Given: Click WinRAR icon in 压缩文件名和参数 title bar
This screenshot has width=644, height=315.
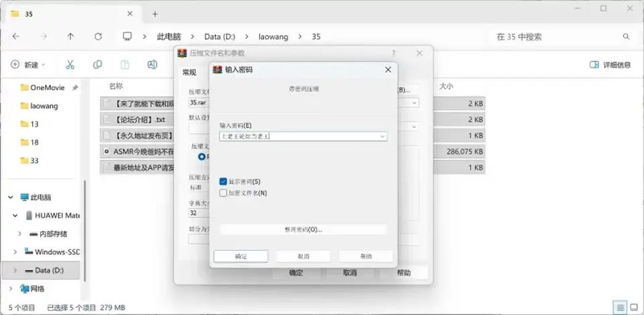Looking at the screenshot, I should 182,53.
